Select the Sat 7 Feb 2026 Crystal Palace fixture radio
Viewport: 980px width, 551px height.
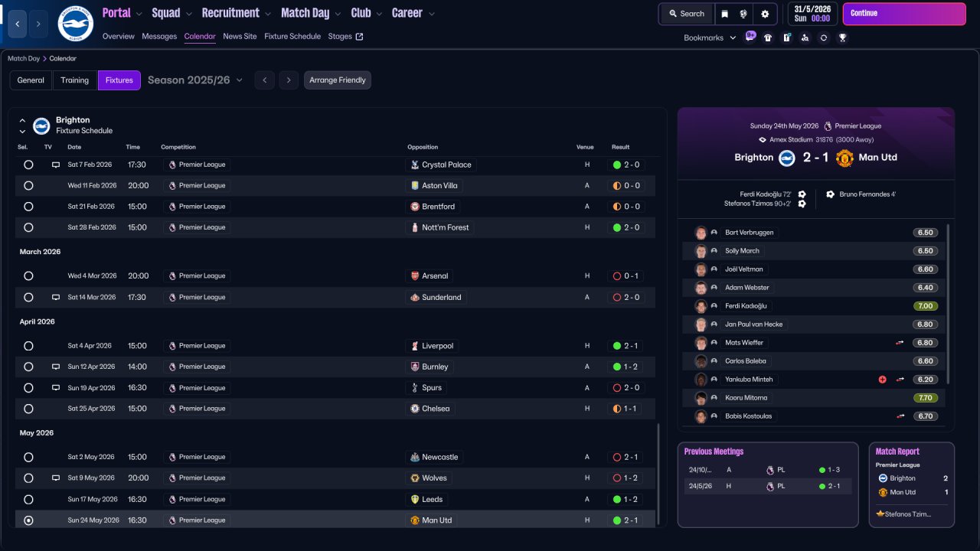pos(28,165)
